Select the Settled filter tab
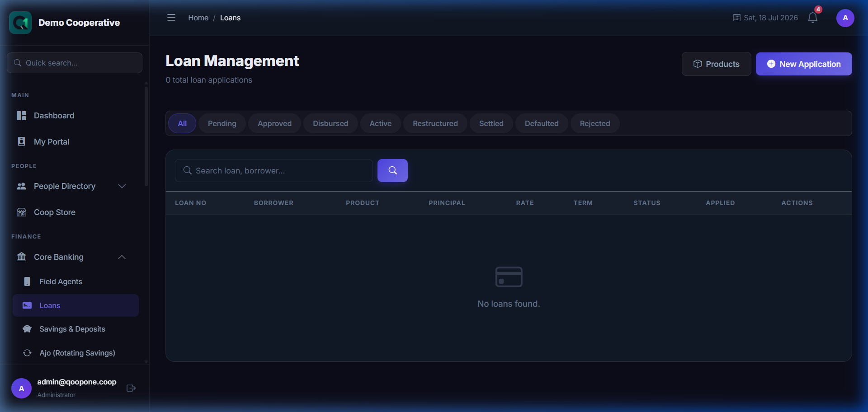The height and width of the screenshot is (412, 868). 491,123
